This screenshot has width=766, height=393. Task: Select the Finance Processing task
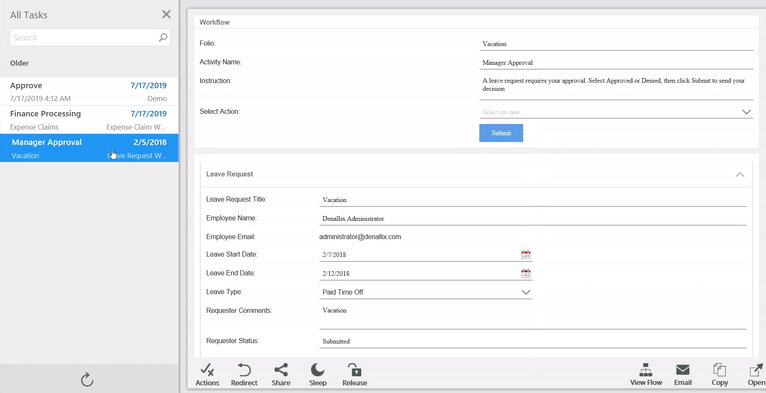point(89,120)
